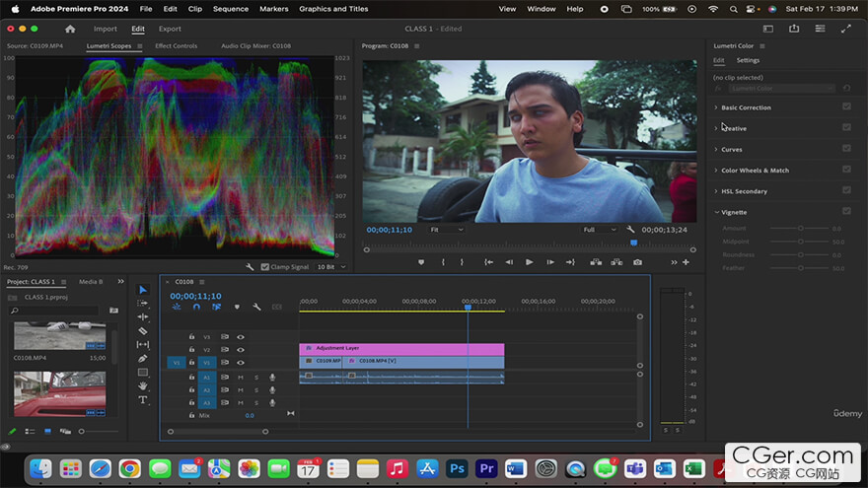Select the Ripple Edit tool
868x488 pixels.
click(143, 316)
